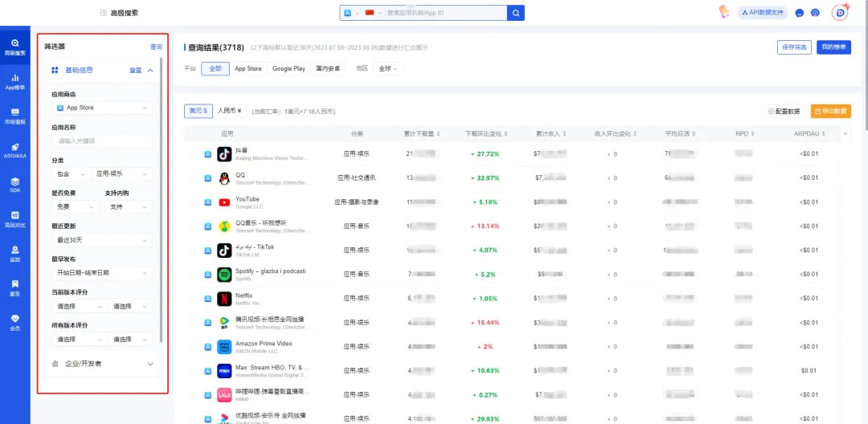
Task: Switch currency to 人民币 ¥
Action: [x=230, y=111]
